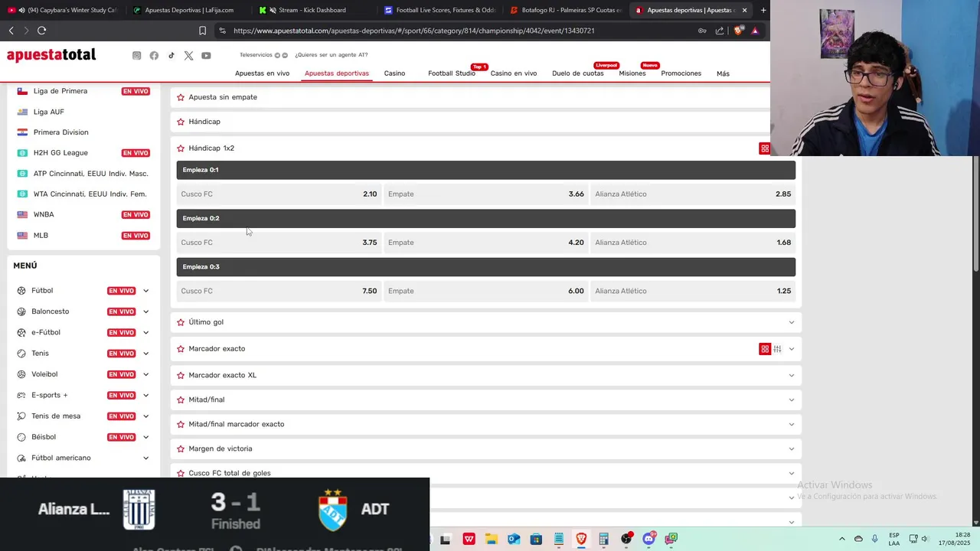Open the Más menu

[x=723, y=73]
